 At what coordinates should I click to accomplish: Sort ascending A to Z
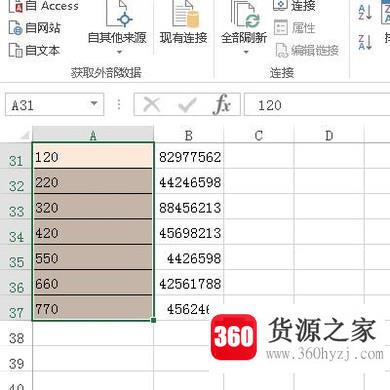pos(365,12)
